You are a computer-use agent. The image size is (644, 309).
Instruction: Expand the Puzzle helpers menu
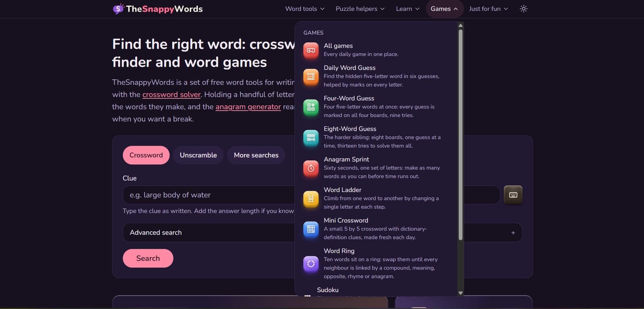tap(360, 9)
